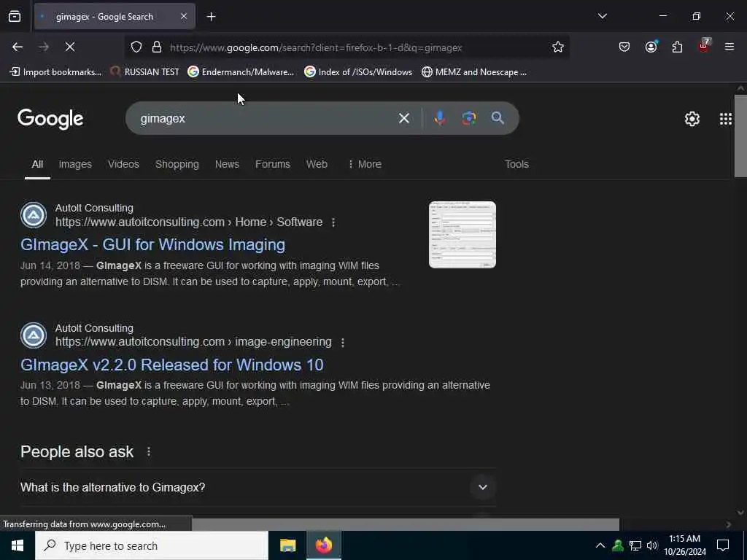Open volume control tray icon
The height and width of the screenshot is (560, 747).
coord(652,545)
